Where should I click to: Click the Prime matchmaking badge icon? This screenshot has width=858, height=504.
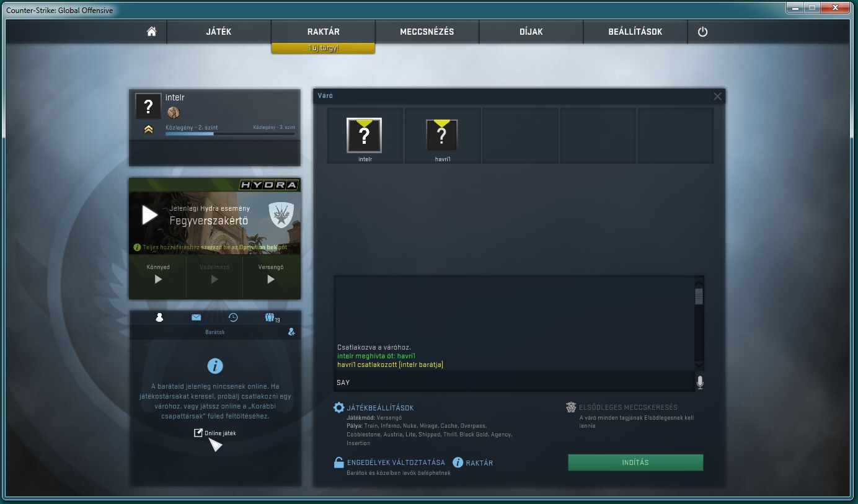pyautogui.click(x=571, y=407)
